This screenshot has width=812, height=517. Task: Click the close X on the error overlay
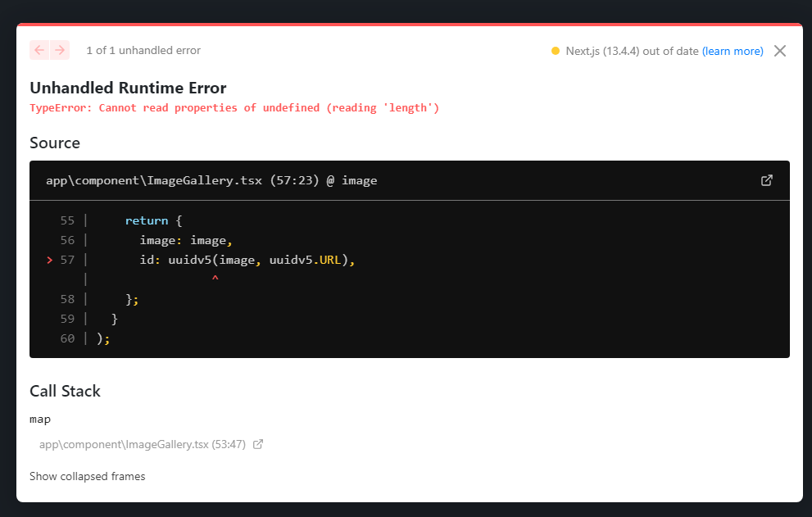779,50
